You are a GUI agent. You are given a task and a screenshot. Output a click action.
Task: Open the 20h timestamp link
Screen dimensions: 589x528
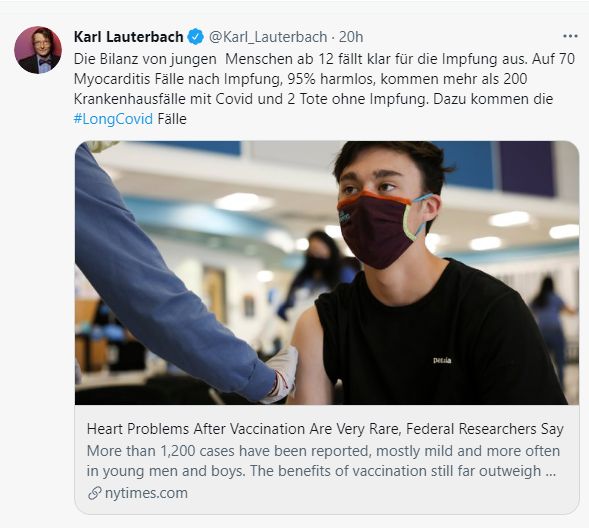pyautogui.click(x=351, y=37)
